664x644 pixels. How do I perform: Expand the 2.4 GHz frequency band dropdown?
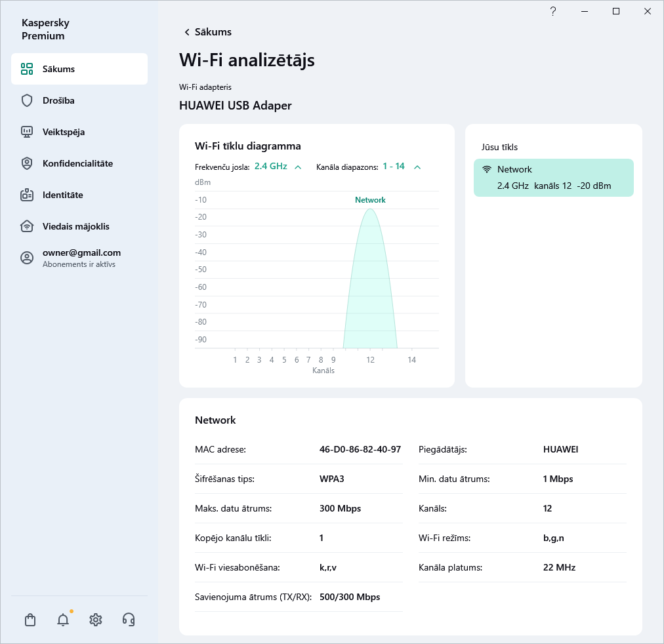click(271, 167)
